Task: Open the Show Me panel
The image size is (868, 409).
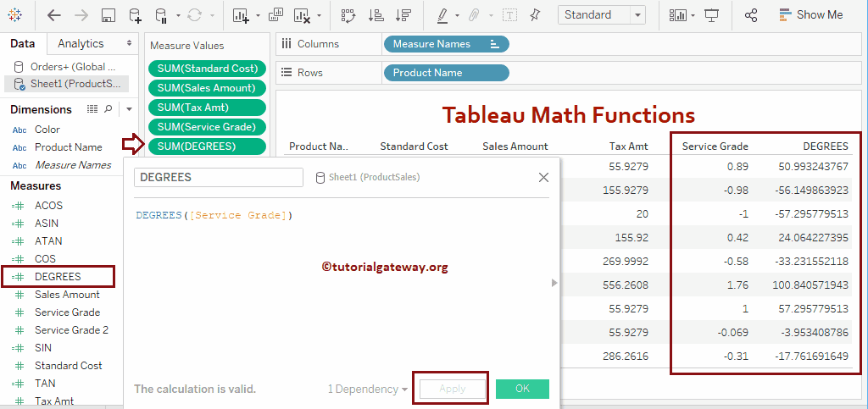Action: 811,15
